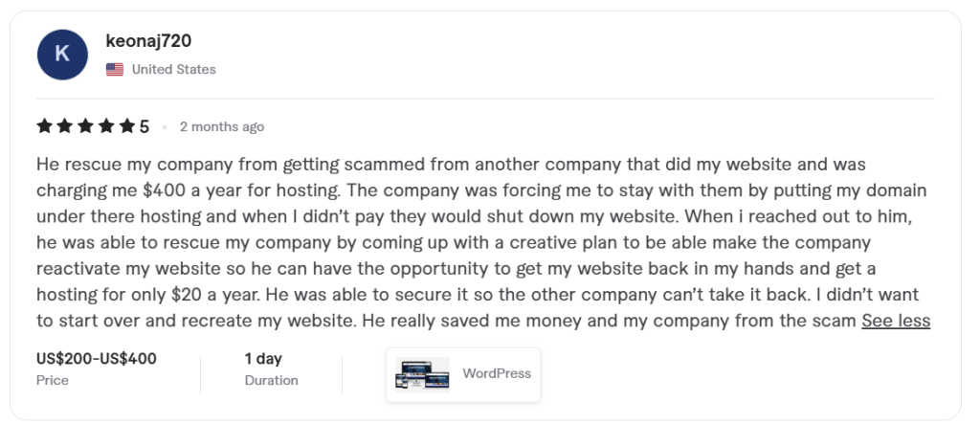Click the Price label
This screenshot has height=424, width=980.
coord(53,380)
